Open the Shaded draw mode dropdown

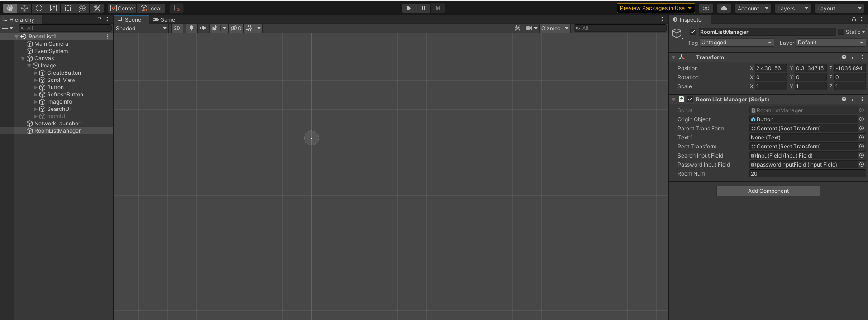coord(141,28)
